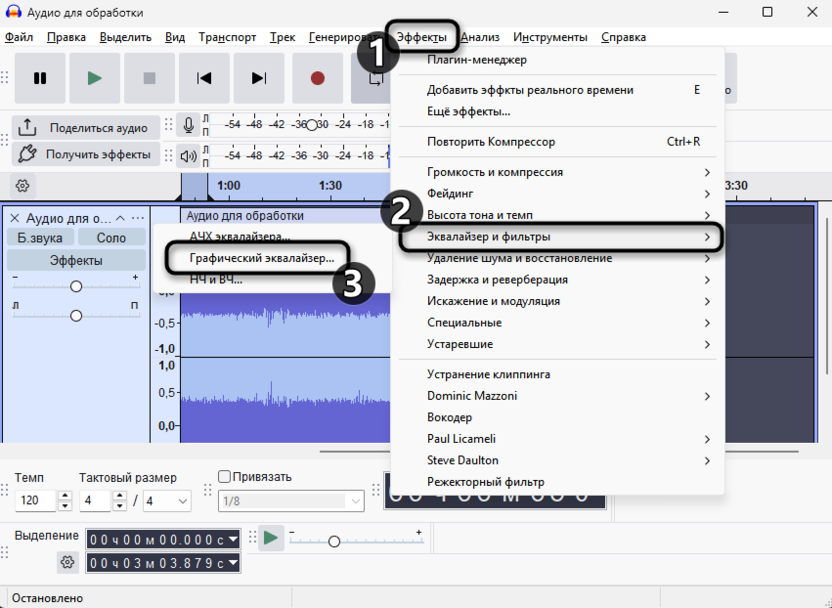Click the Pause playback icon
Screen dimensions: 832x608
click(x=40, y=78)
